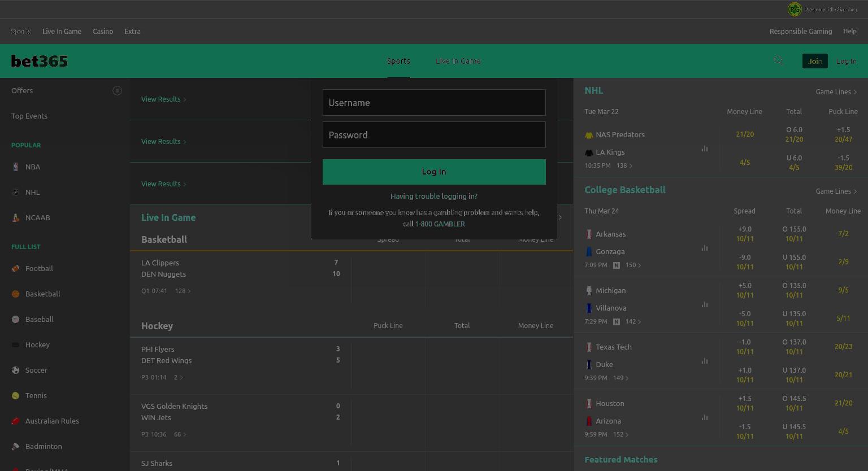Click the Australian Rules icon
This screenshot has width=868, height=471.
click(15, 421)
